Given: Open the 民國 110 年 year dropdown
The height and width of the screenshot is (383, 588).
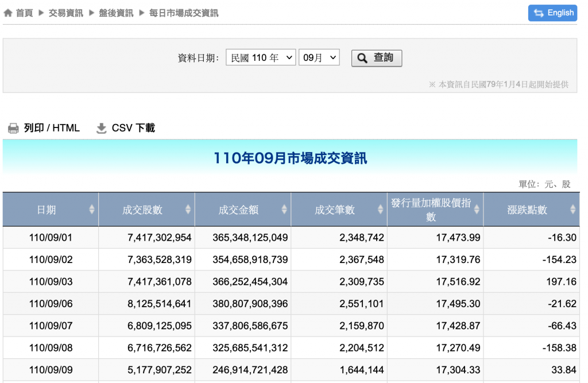Looking at the screenshot, I should (261, 57).
